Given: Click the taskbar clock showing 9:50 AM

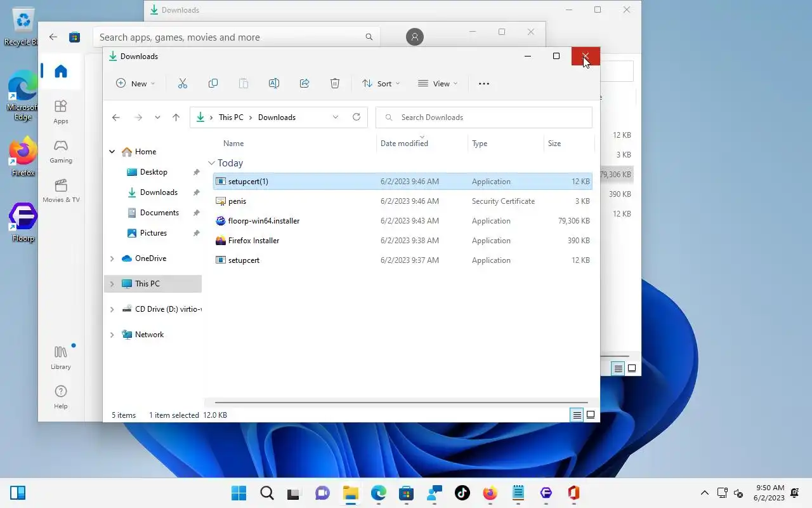Looking at the screenshot, I should click(769, 493).
